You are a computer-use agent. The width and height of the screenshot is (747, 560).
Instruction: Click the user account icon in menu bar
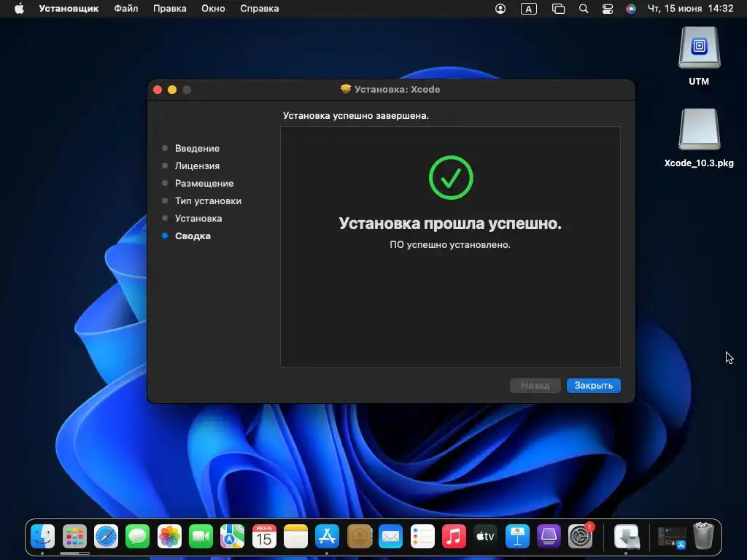[500, 9]
